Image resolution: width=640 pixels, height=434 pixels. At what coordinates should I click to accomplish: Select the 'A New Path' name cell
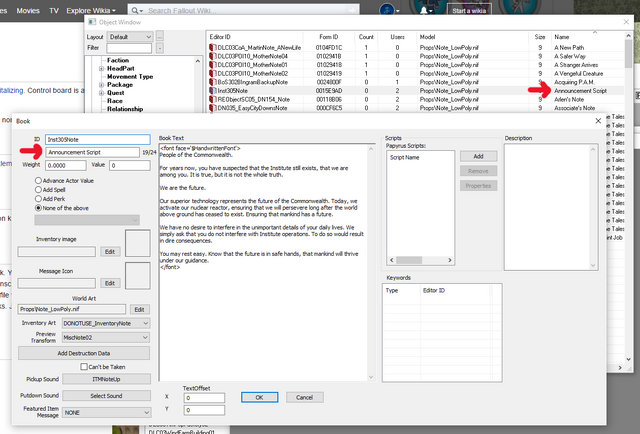tap(569, 48)
